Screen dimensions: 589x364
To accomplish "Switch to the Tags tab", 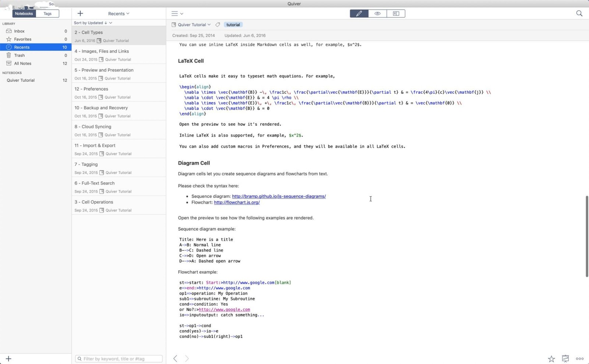I will click(47, 14).
